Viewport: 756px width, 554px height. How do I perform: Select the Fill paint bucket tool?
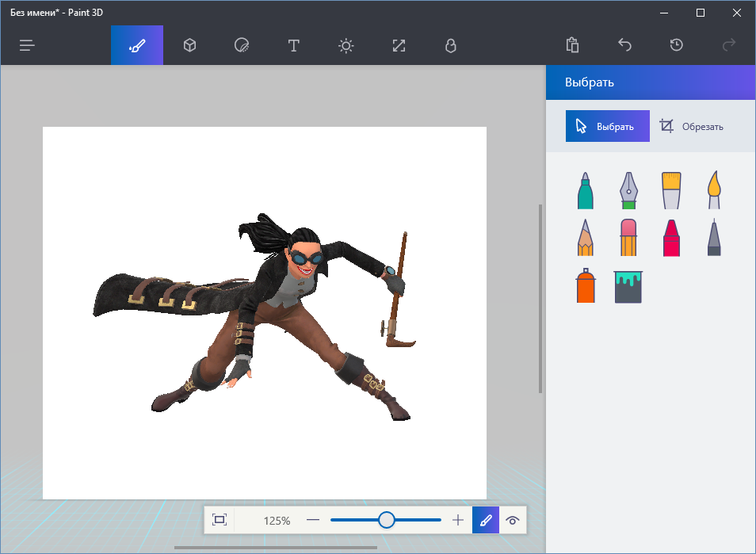tap(628, 287)
